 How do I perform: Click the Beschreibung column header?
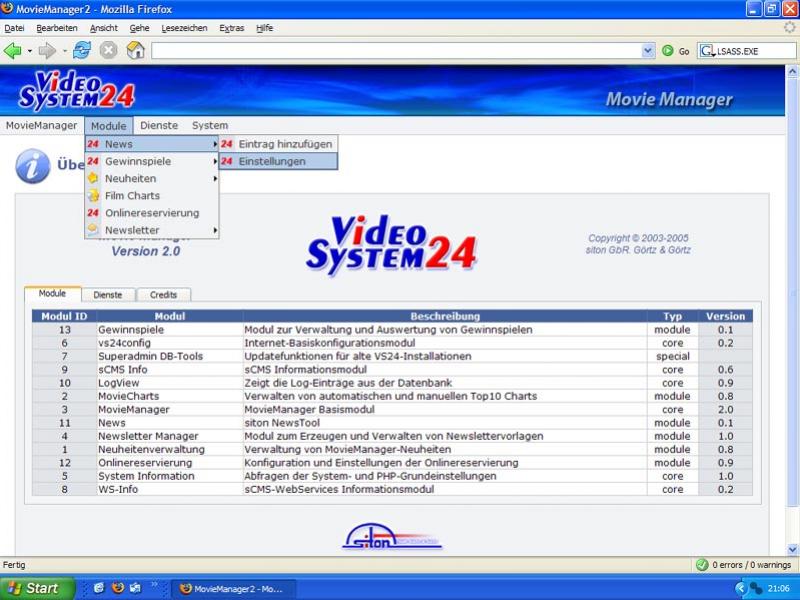(445, 316)
